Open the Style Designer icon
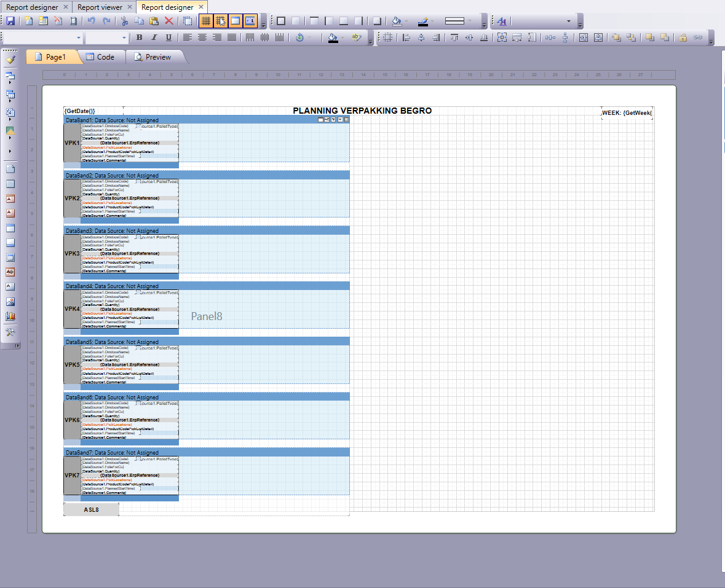725x588 pixels. point(502,21)
